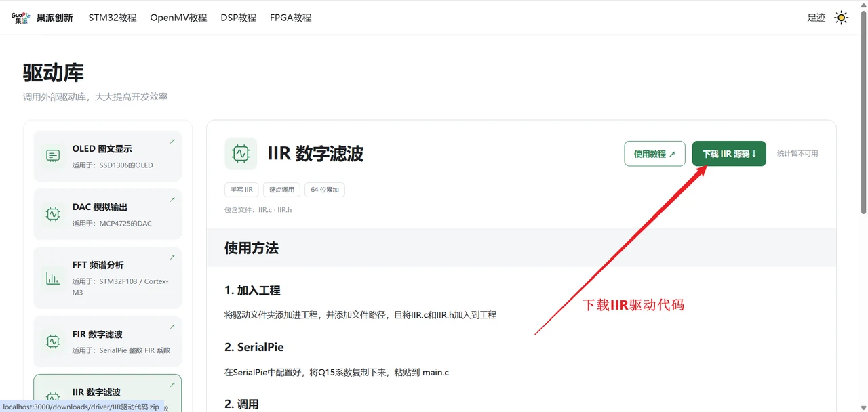Open the 足迹 history link

pyautogui.click(x=816, y=18)
